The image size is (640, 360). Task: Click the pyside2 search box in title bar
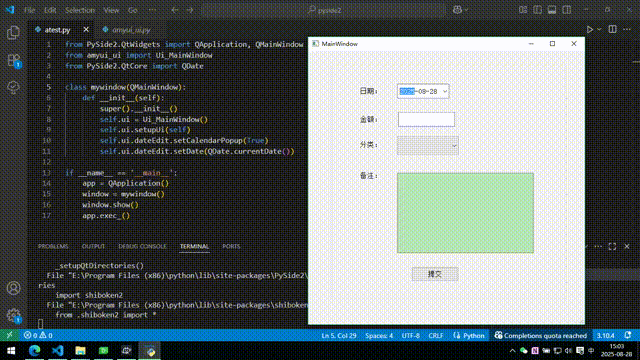[x=324, y=10]
